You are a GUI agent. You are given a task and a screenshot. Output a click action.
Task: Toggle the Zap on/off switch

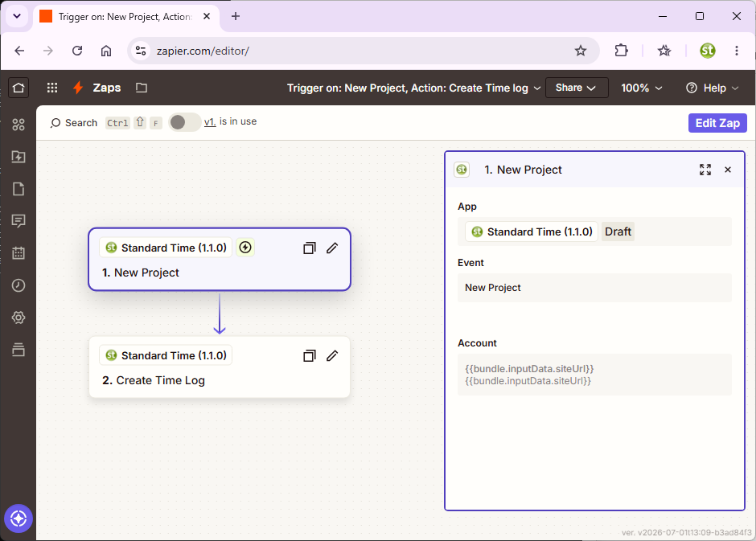point(184,122)
